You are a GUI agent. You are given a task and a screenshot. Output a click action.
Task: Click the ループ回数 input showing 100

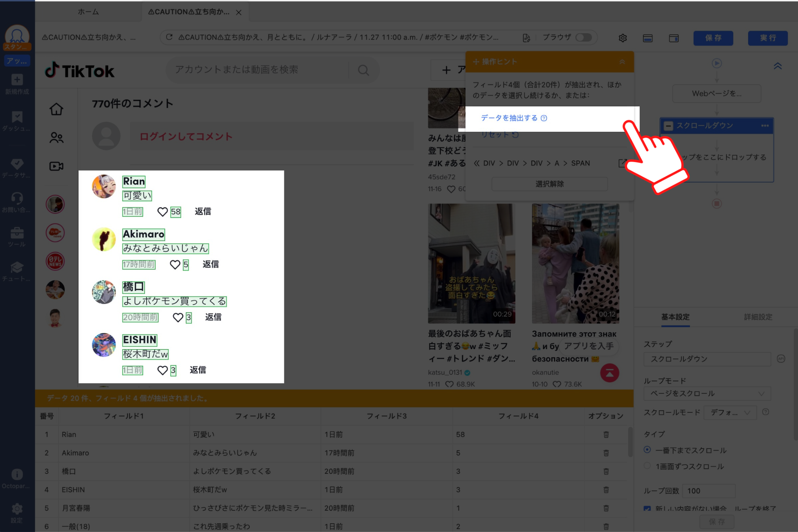click(x=709, y=491)
